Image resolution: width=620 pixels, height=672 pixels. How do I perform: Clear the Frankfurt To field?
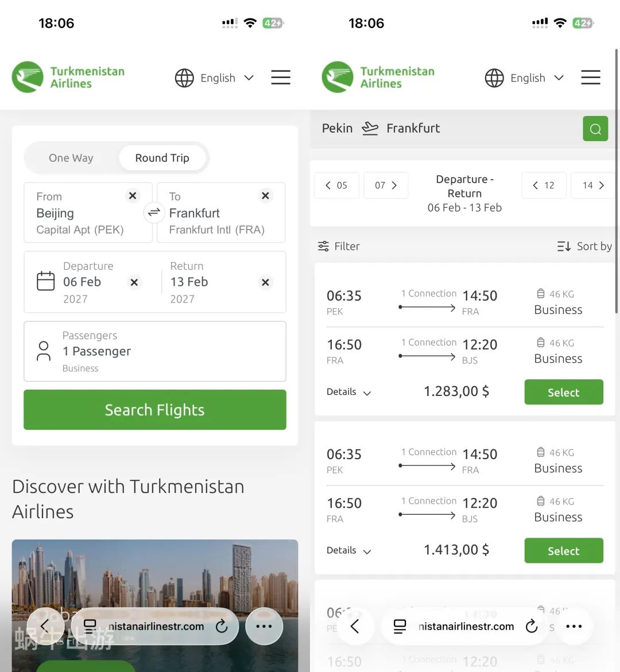click(x=265, y=196)
